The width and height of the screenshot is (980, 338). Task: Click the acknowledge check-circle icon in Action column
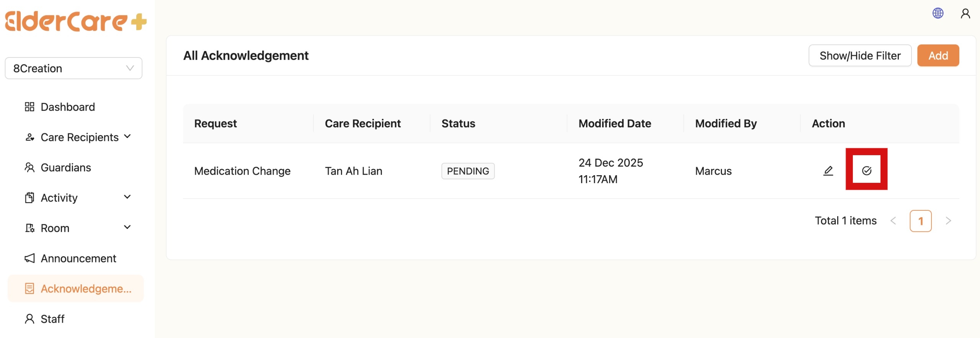click(x=867, y=171)
